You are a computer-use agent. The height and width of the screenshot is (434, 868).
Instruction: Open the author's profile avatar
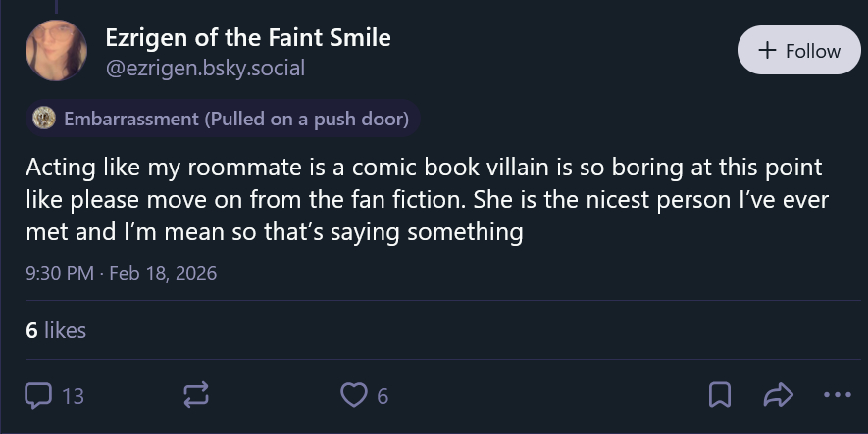(57, 50)
